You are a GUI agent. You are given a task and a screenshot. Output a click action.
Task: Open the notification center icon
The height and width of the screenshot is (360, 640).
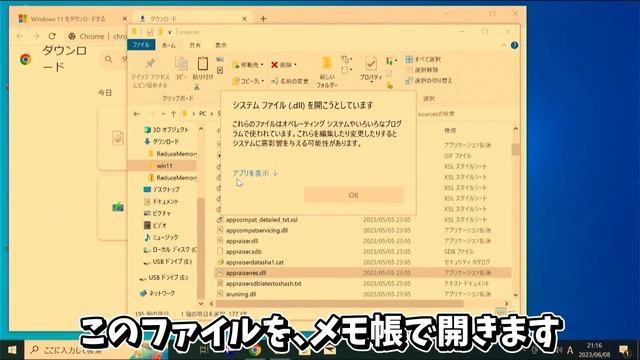point(624,350)
